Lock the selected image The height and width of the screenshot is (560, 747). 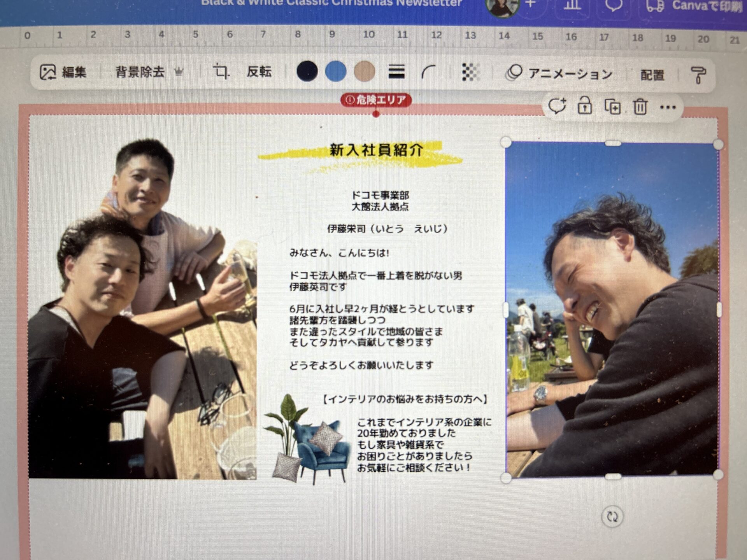584,106
